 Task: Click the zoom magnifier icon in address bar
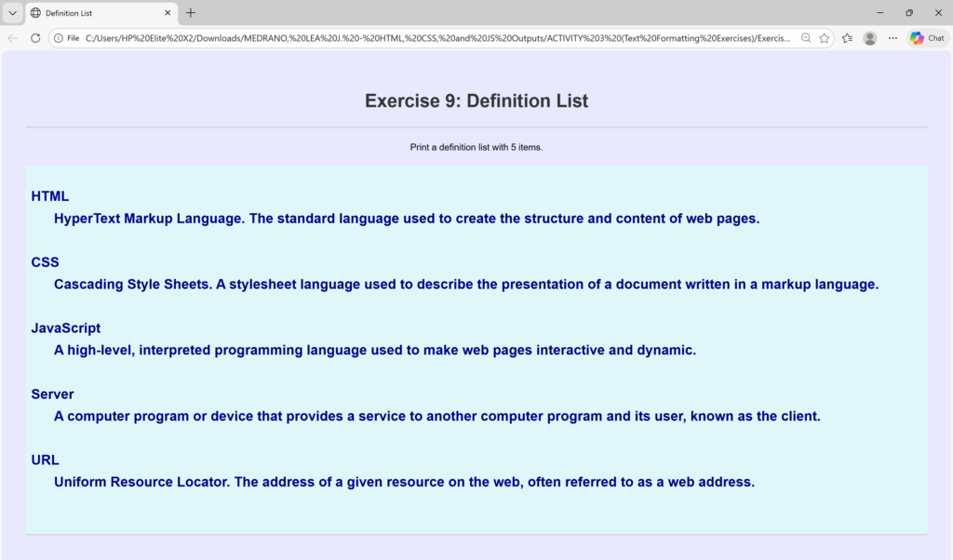pos(806,38)
